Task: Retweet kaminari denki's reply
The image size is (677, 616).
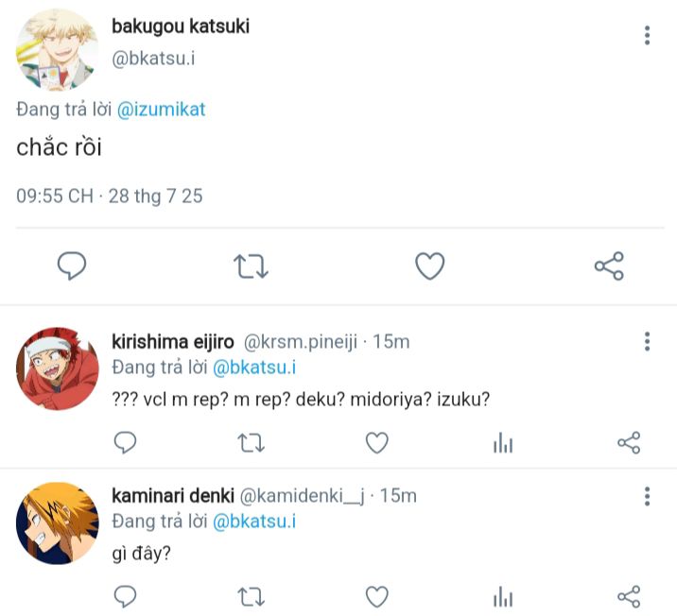Action: point(251,596)
